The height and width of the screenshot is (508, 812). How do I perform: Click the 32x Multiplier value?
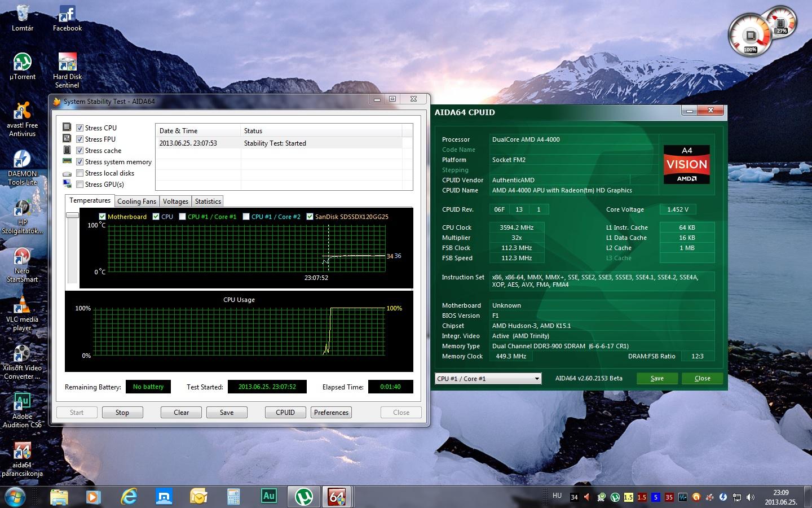pos(517,238)
